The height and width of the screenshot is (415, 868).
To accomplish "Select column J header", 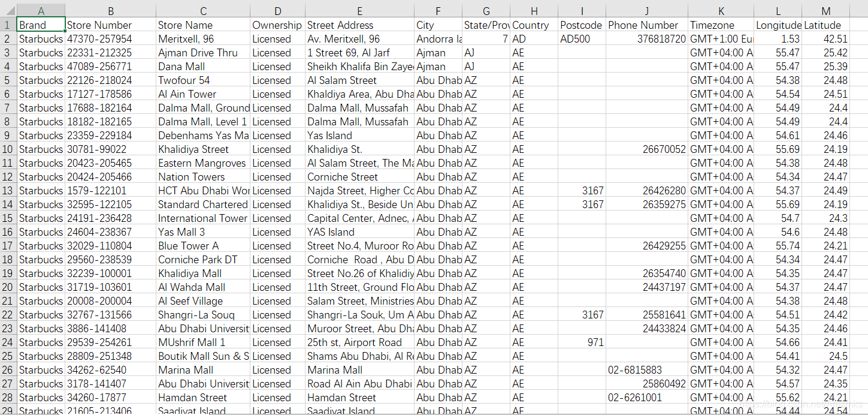I will 647,11.
